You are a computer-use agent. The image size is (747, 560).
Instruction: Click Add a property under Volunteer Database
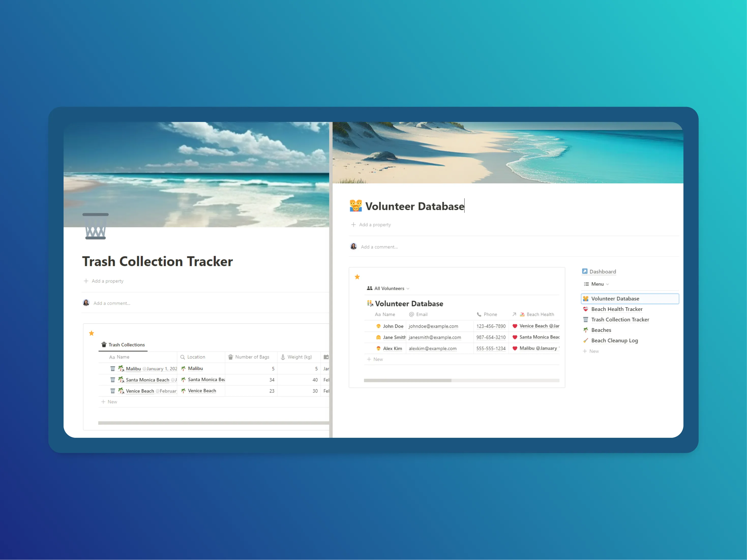(x=375, y=225)
